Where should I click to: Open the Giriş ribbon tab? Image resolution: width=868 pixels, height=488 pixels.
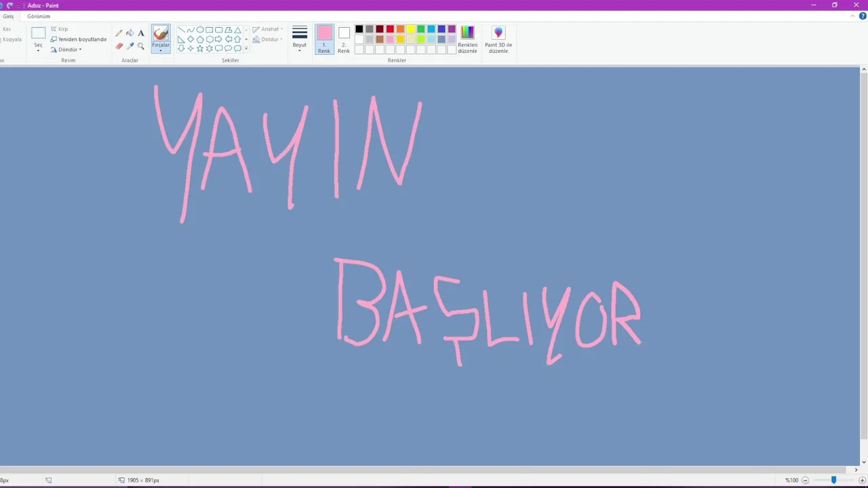(8, 16)
